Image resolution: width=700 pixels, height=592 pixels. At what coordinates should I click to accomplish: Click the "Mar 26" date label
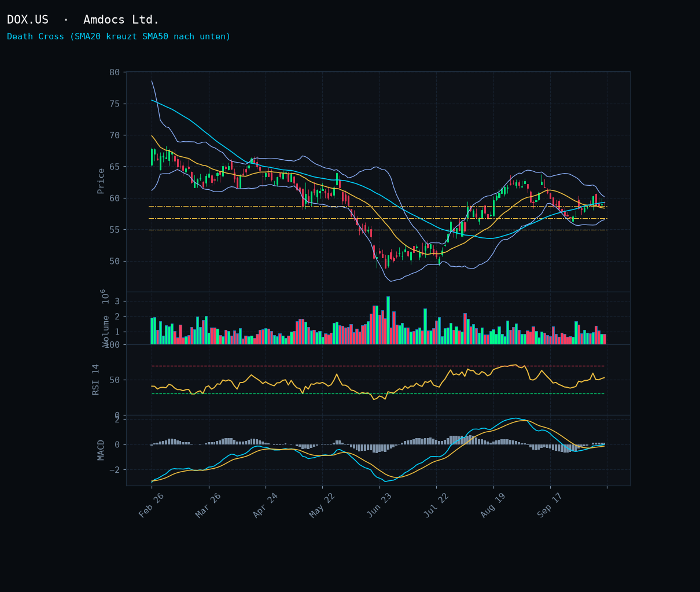208,505
